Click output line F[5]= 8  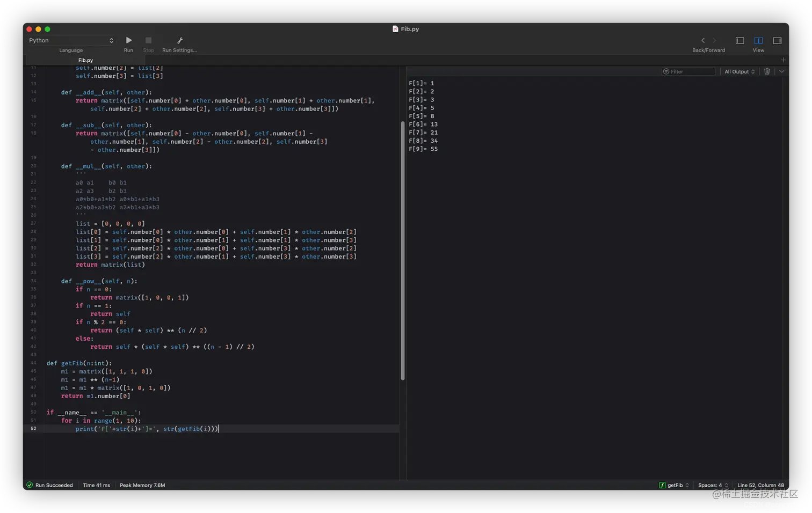[x=422, y=116]
